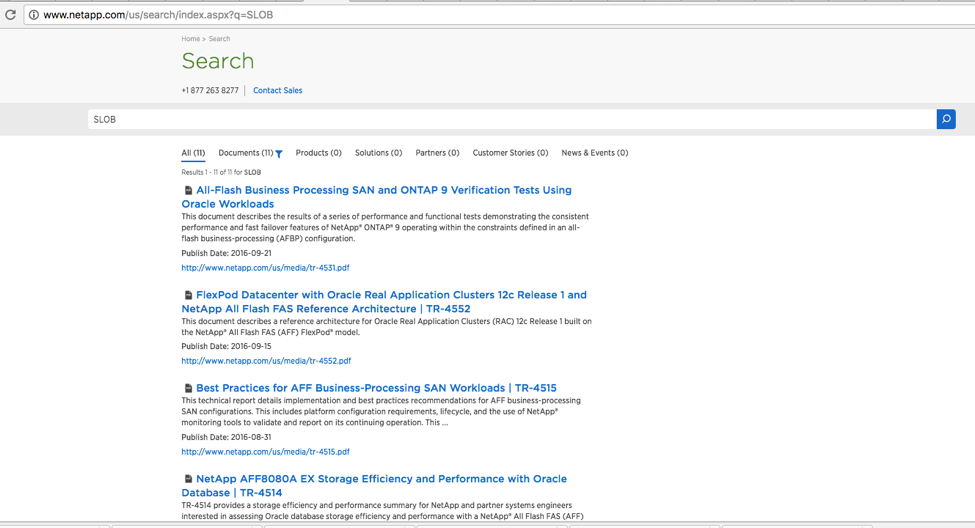Image resolution: width=975 pixels, height=528 pixels.
Task: Select the Partners (0) tab
Action: coord(437,153)
